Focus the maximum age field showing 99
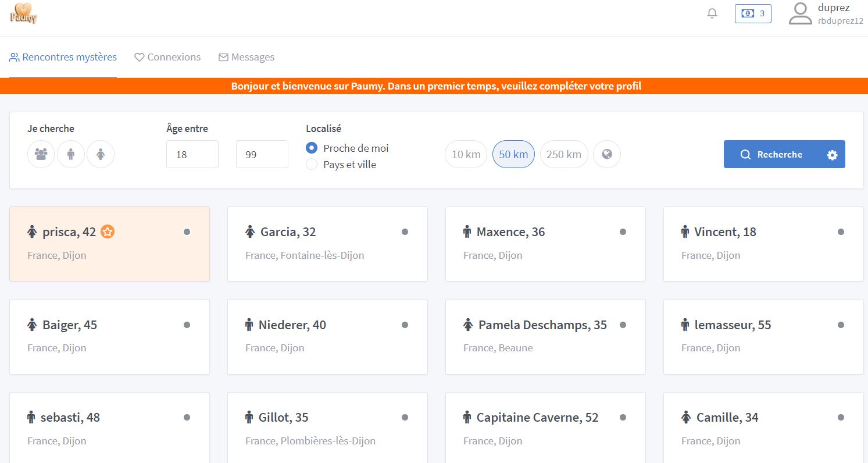Image resolution: width=868 pixels, height=463 pixels. tap(262, 154)
